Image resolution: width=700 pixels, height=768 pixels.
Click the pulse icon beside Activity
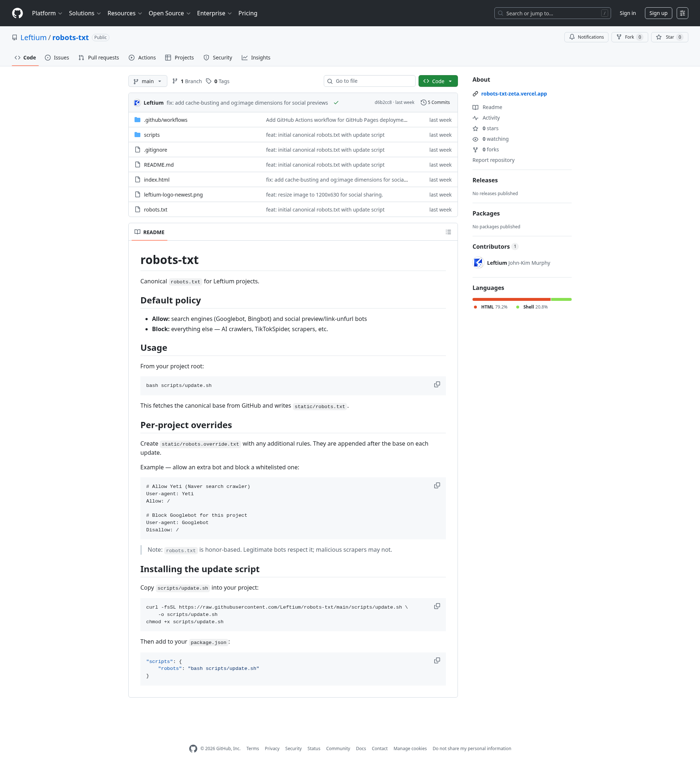475,118
